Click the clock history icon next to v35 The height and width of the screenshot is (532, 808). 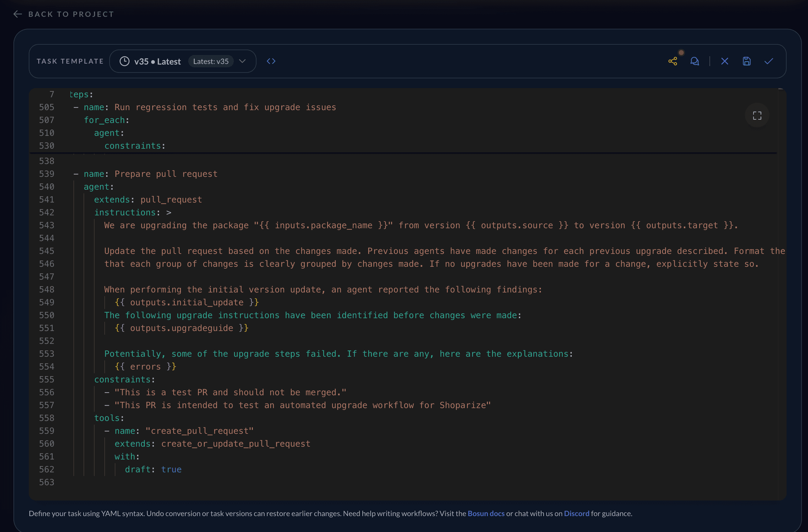(x=125, y=61)
